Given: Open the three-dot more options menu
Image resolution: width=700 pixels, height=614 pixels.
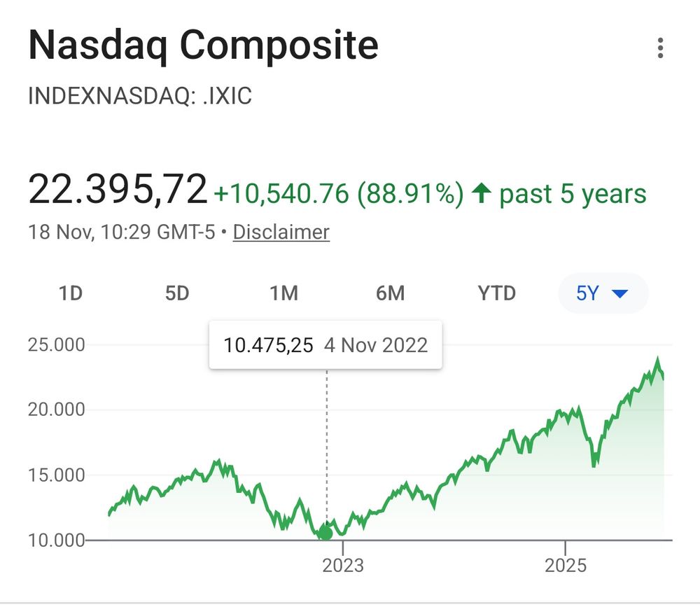Looking at the screenshot, I should coord(659,48).
